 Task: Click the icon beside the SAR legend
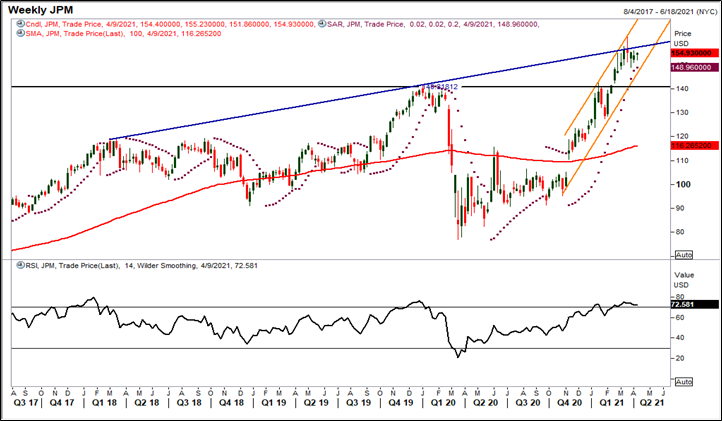(x=322, y=24)
